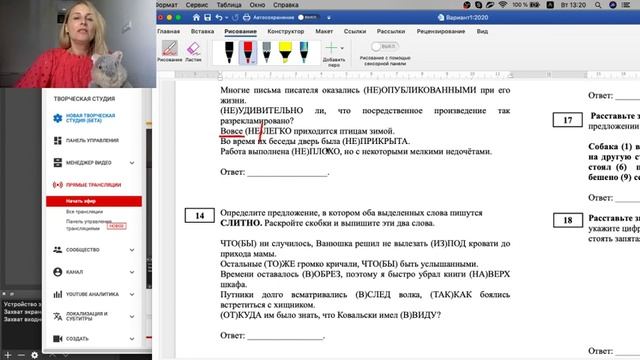The image size is (640, 360).
Task: Open the Вставка ribbon tab
Action: tap(202, 31)
